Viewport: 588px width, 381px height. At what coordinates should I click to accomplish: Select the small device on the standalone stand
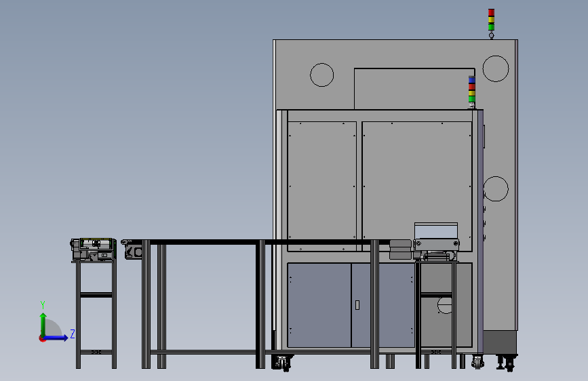click(x=93, y=249)
